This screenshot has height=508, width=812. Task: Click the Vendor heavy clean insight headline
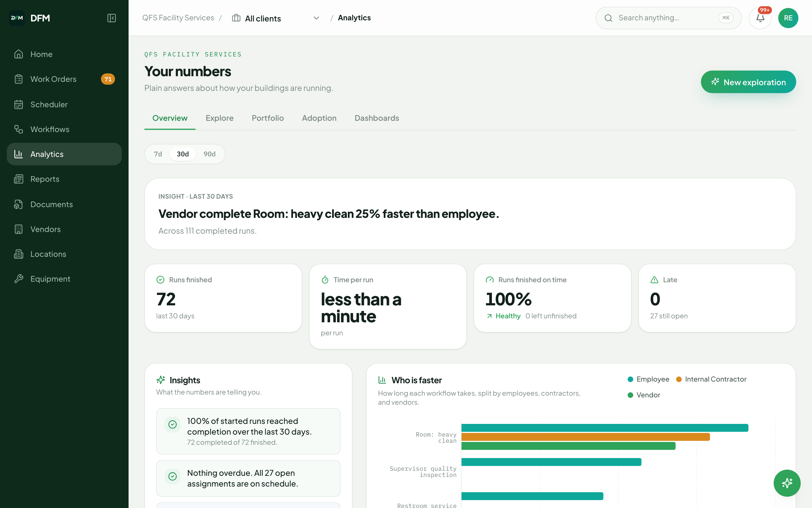click(x=328, y=214)
